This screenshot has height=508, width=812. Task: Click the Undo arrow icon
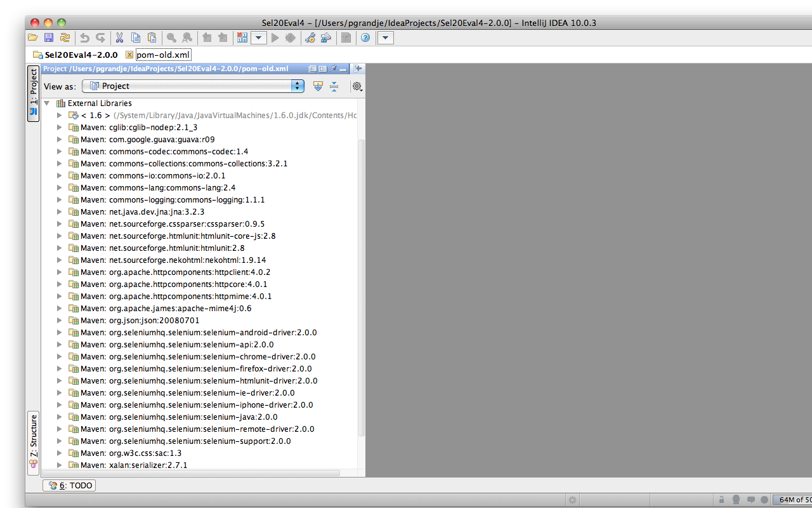coord(84,38)
